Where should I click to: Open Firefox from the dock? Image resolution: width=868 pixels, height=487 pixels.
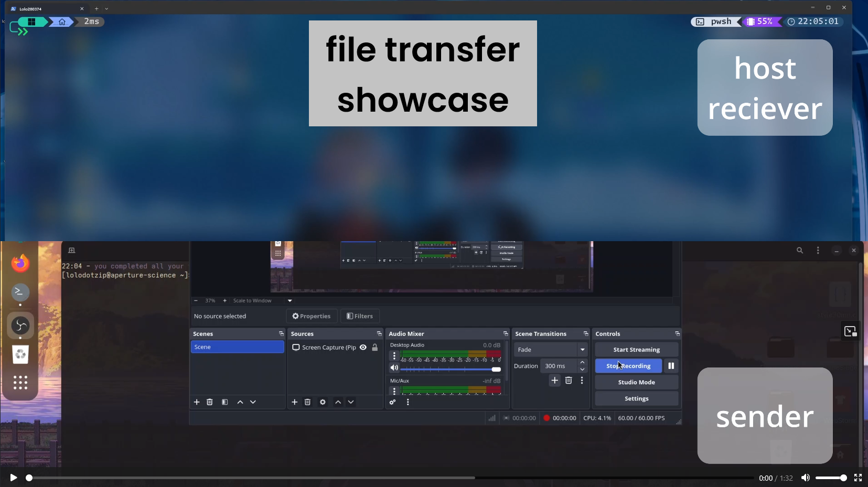pos(20,263)
